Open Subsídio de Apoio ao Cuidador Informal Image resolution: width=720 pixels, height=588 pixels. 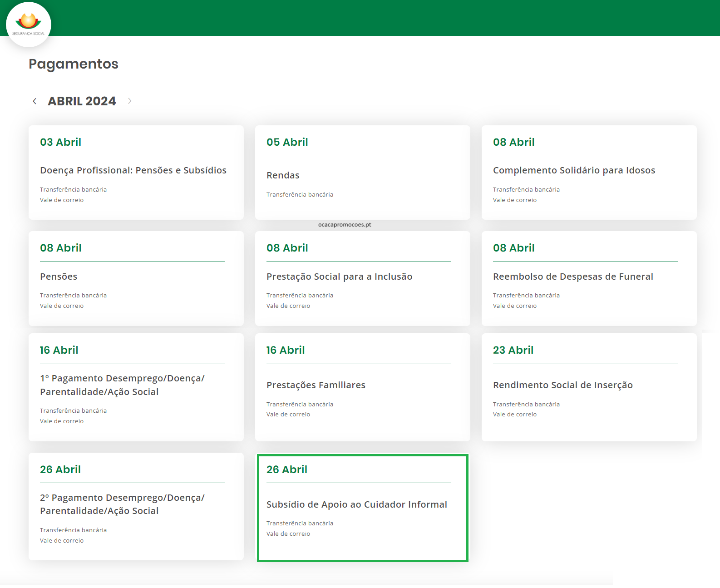[356, 504]
